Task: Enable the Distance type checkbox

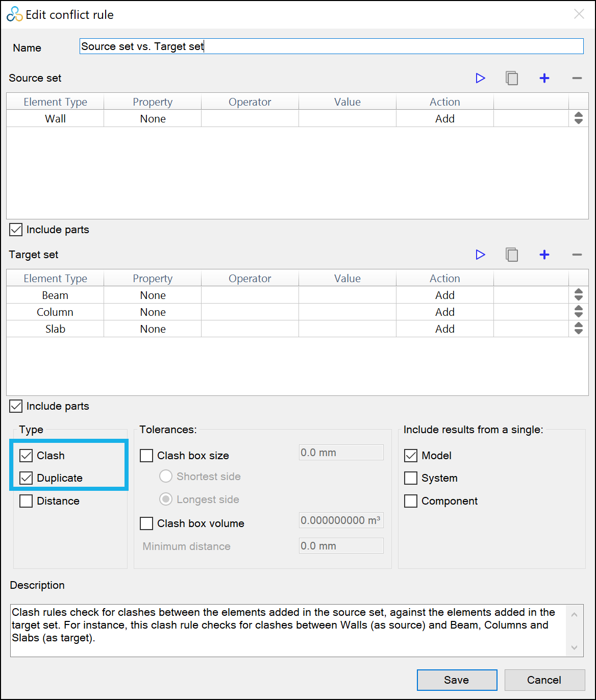Action: tap(26, 501)
